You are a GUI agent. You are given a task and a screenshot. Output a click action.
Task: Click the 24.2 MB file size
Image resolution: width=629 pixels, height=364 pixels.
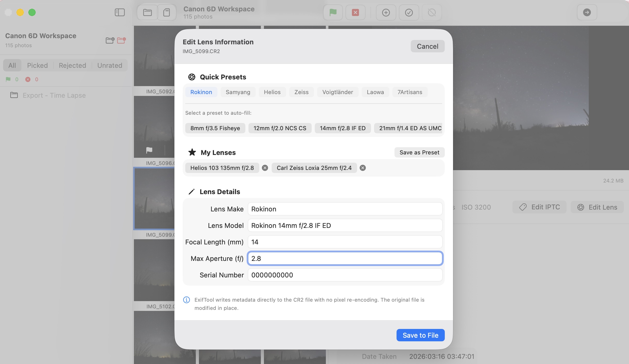pyautogui.click(x=613, y=180)
